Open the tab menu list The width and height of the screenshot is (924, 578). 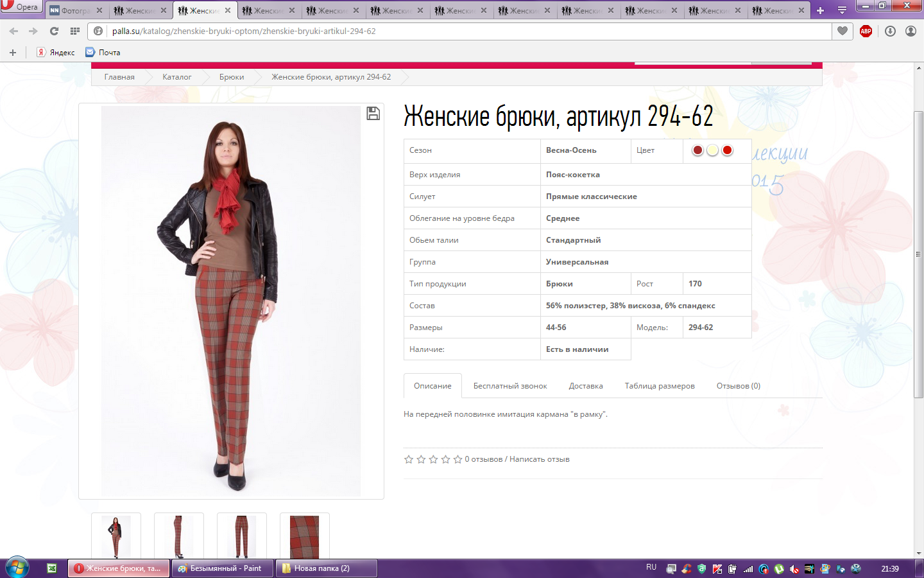pyautogui.click(x=842, y=10)
